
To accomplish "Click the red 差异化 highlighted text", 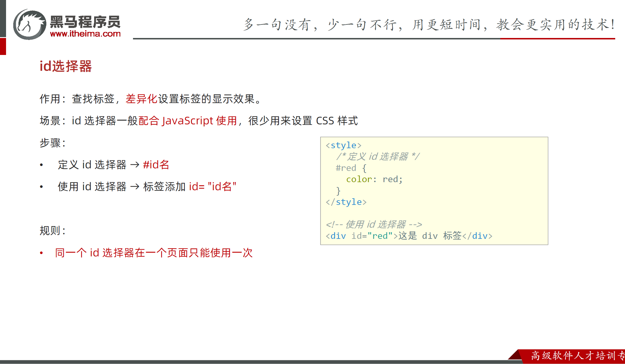I will tap(141, 99).
